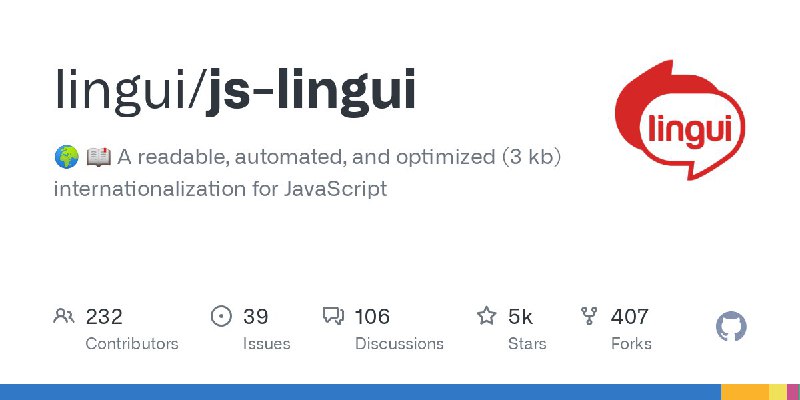The height and width of the screenshot is (400, 800).
Task: Click the star icon beside 5k
Action: [486, 316]
